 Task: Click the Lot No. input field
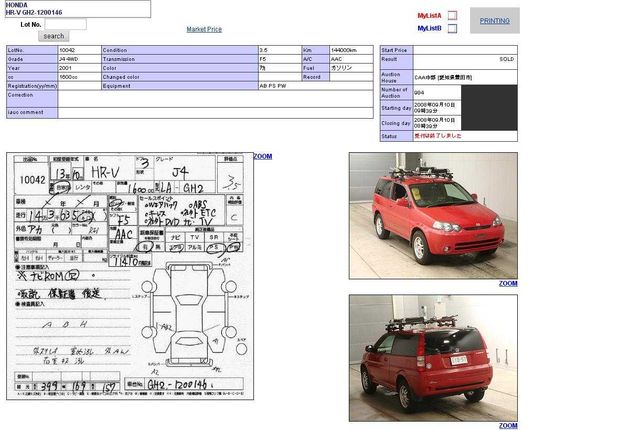pos(65,24)
